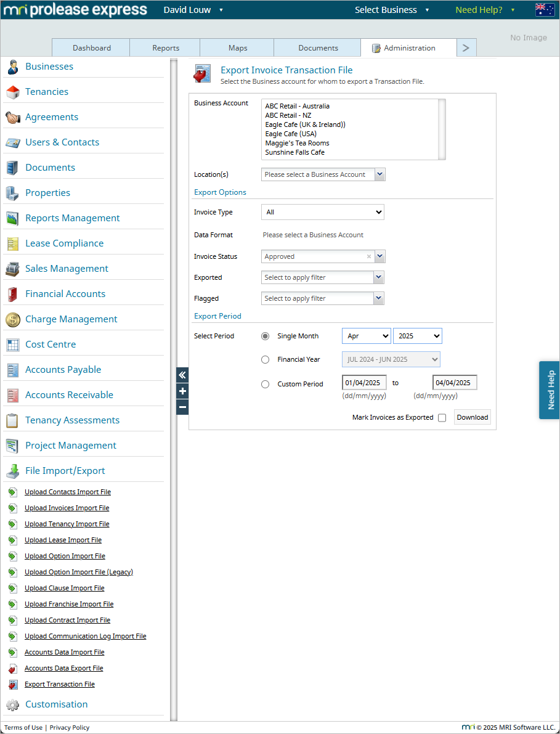Click the Accounts Payable blue document icon
Screen dimensions: 560x734
point(13,370)
